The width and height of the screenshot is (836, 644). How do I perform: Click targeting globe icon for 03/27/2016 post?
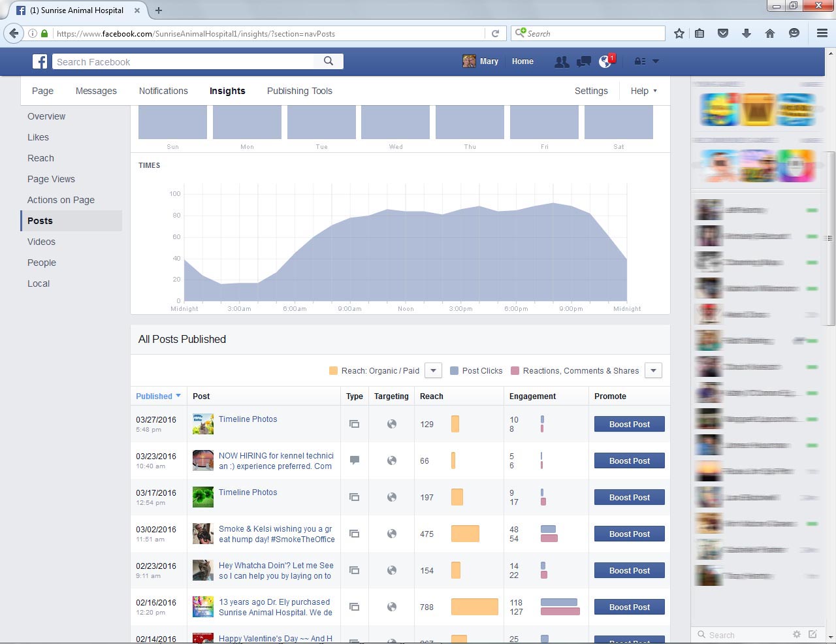[x=392, y=424]
